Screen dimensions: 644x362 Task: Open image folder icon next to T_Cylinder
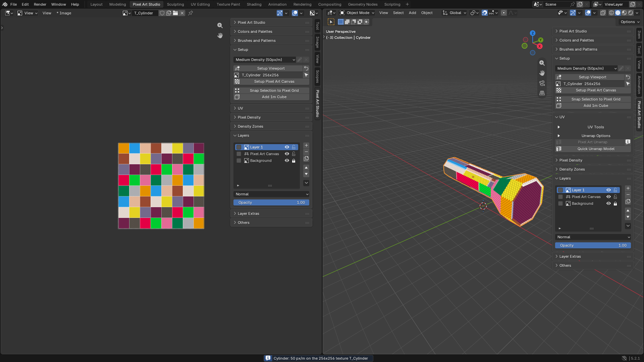click(x=175, y=13)
